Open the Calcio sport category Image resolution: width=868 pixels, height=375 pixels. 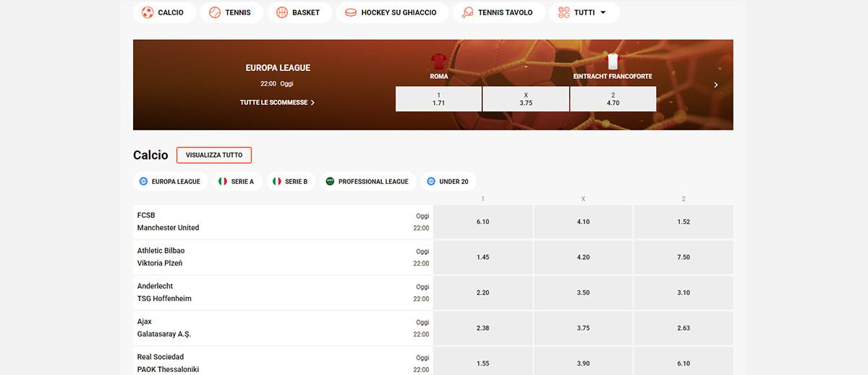pyautogui.click(x=164, y=12)
